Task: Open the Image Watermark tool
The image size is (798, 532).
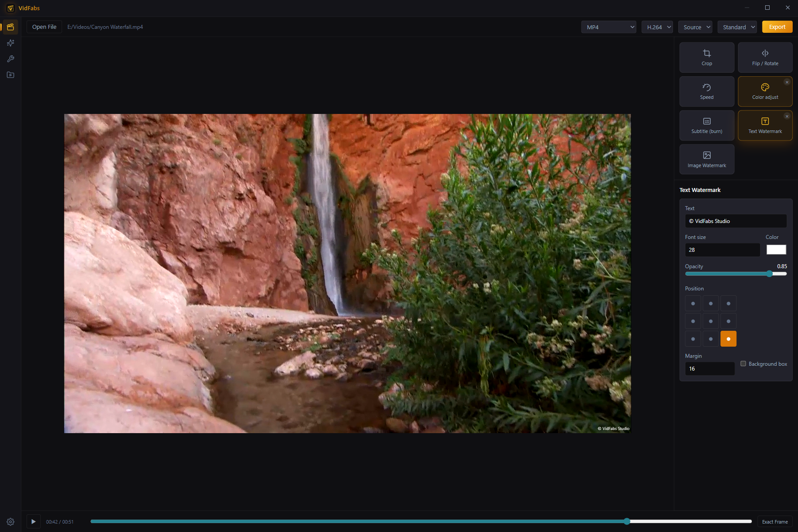Action: click(x=707, y=160)
